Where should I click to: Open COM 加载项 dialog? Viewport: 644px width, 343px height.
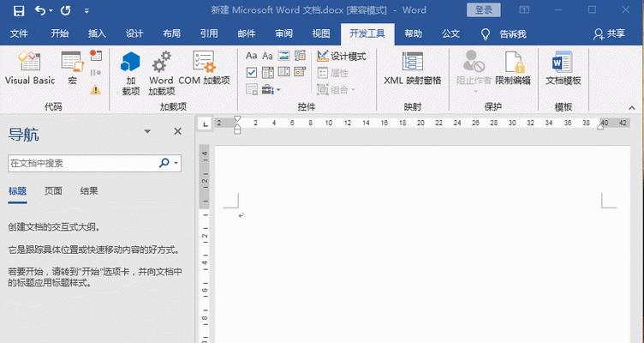click(204, 68)
